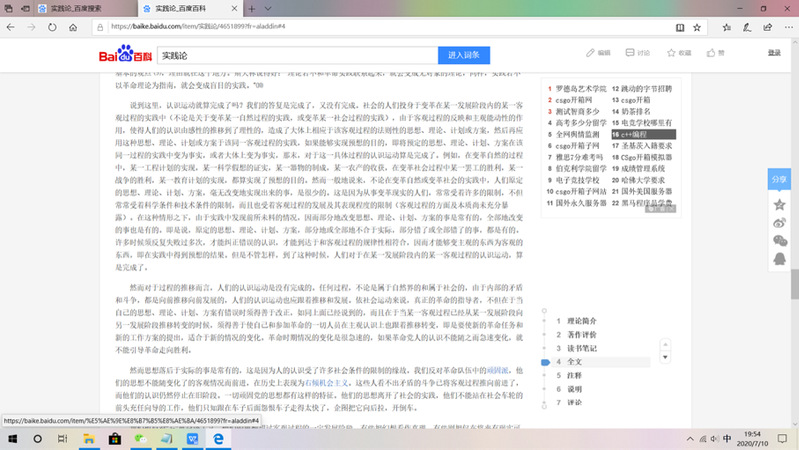Jump to 注释 in the contents list
The image size is (799, 450).
coord(575,375)
